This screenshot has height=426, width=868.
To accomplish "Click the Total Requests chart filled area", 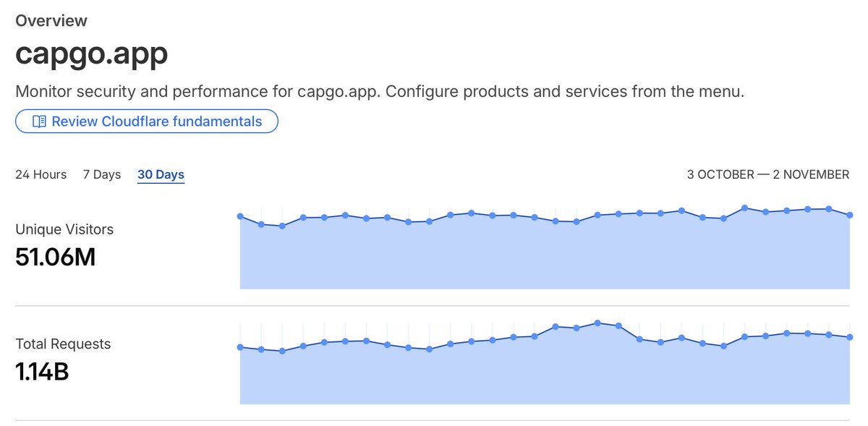I will point(545,370).
